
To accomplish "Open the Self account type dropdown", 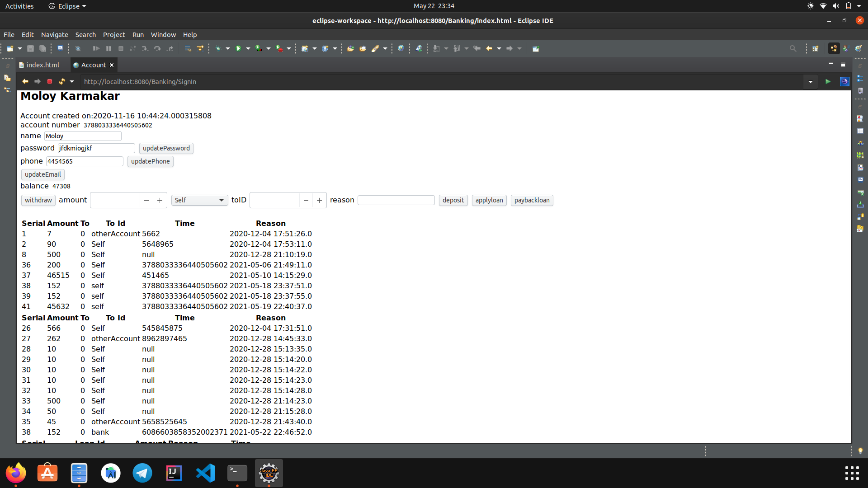I will (x=199, y=200).
